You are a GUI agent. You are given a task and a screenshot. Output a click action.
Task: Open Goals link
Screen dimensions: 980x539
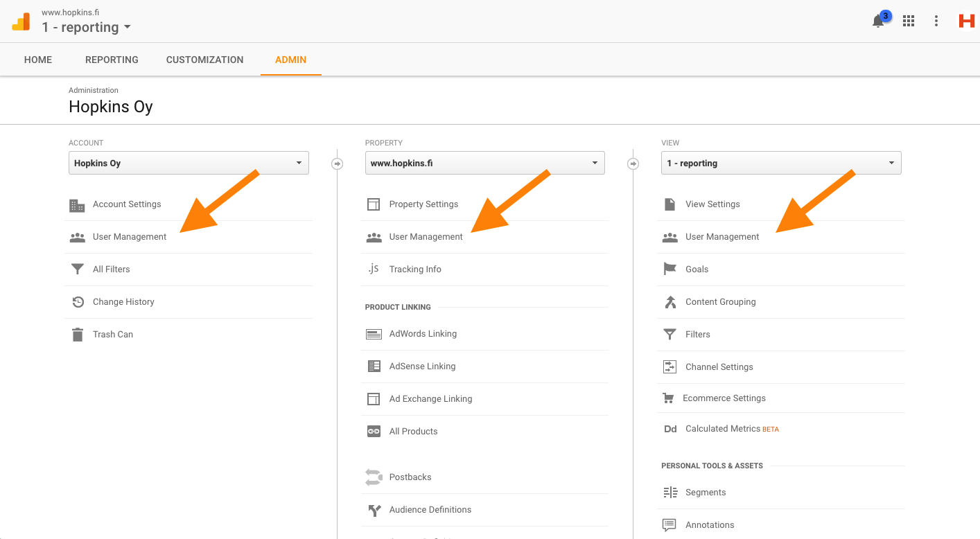[697, 269]
